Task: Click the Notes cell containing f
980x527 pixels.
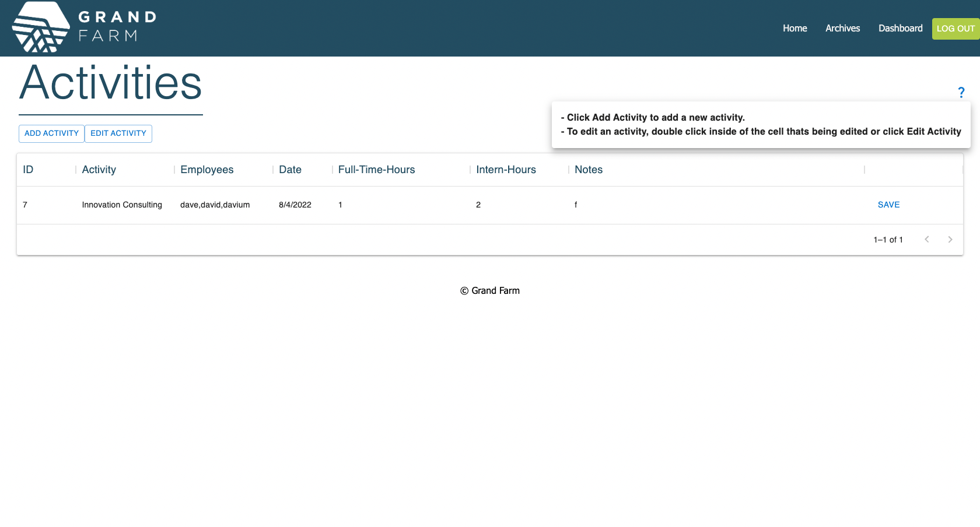Action: (x=575, y=205)
